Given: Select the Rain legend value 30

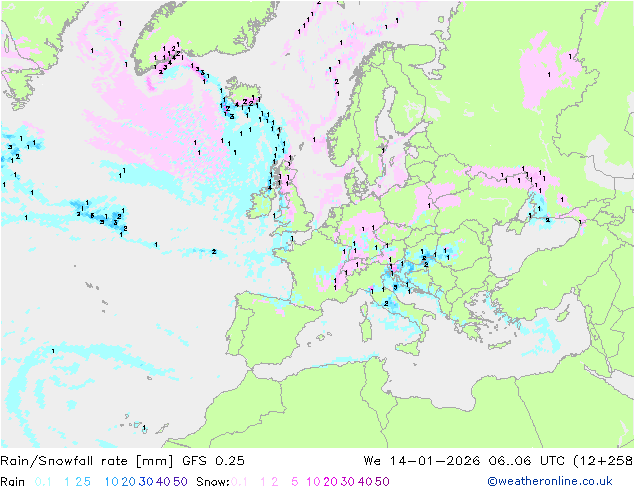Looking at the screenshot, I should [146, 482].
